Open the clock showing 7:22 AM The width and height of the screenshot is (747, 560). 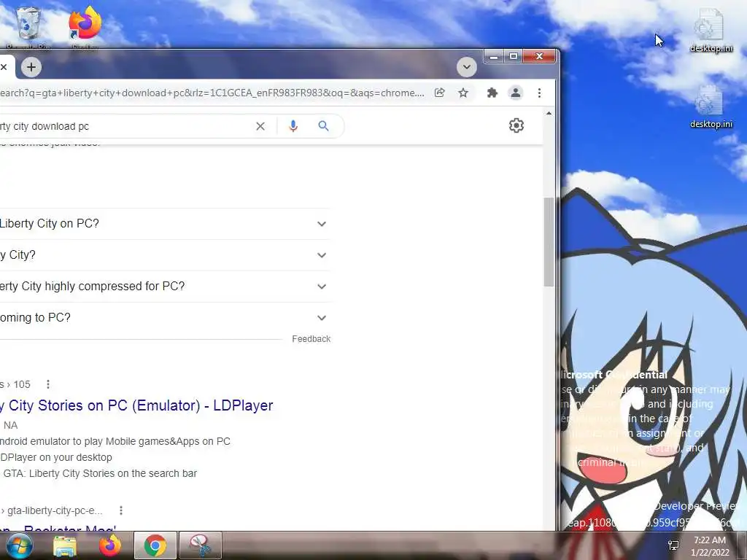click(710, 546)
